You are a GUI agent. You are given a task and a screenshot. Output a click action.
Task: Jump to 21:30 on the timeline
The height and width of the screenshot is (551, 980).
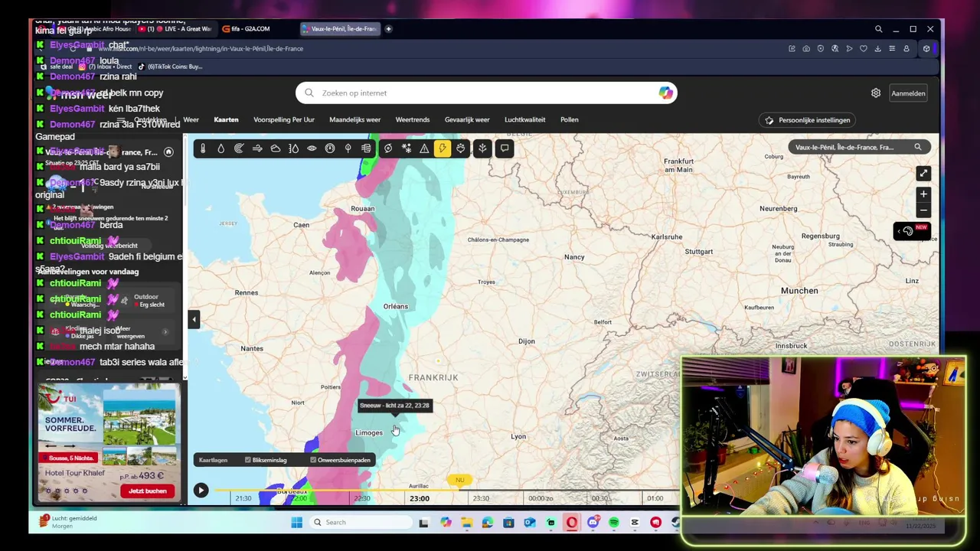[243, 498]
